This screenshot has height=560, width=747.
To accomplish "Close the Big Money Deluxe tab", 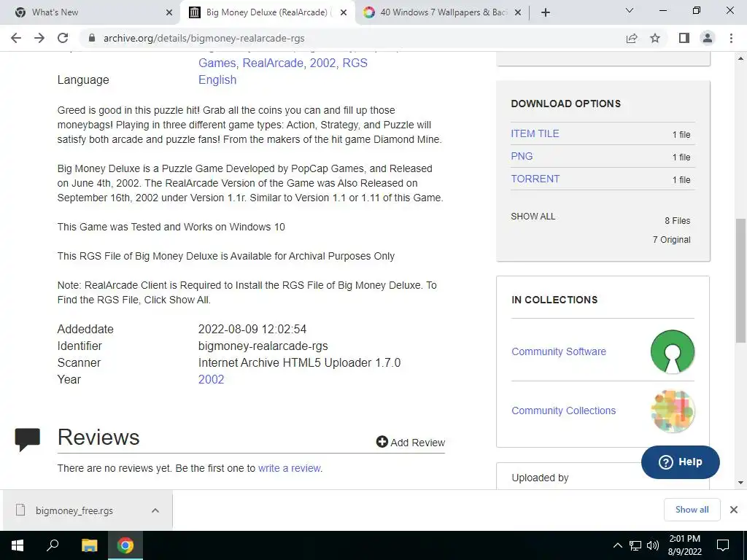I will pos(344,12).
